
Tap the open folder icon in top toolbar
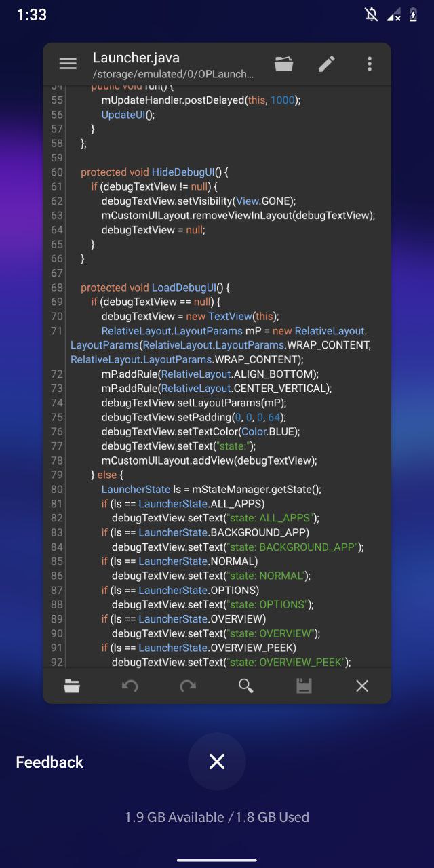[284, 64]
